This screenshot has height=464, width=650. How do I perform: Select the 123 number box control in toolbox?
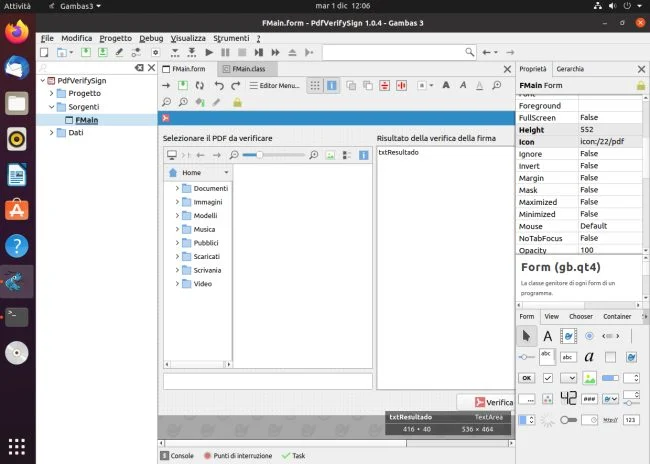tap(631, 420)
